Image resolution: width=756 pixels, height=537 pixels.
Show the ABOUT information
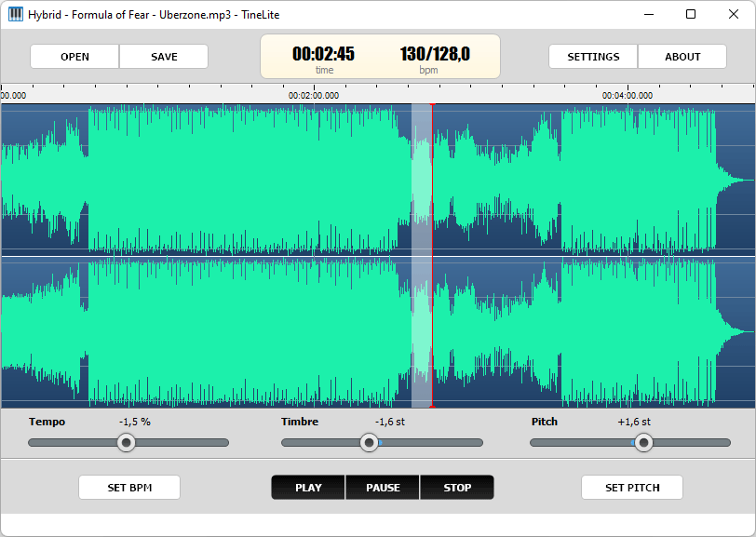tap(682, 57)
